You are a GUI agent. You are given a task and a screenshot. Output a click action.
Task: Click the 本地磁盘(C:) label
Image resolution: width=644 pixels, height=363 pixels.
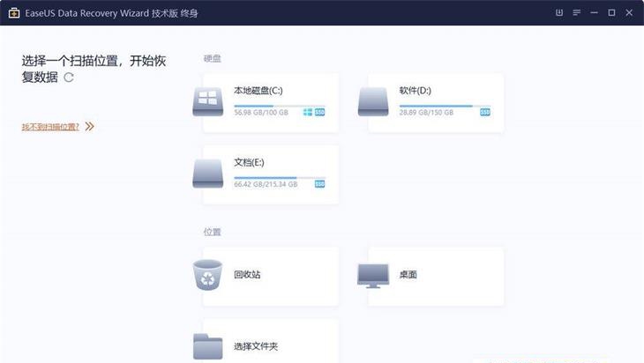tap(258, 90)
